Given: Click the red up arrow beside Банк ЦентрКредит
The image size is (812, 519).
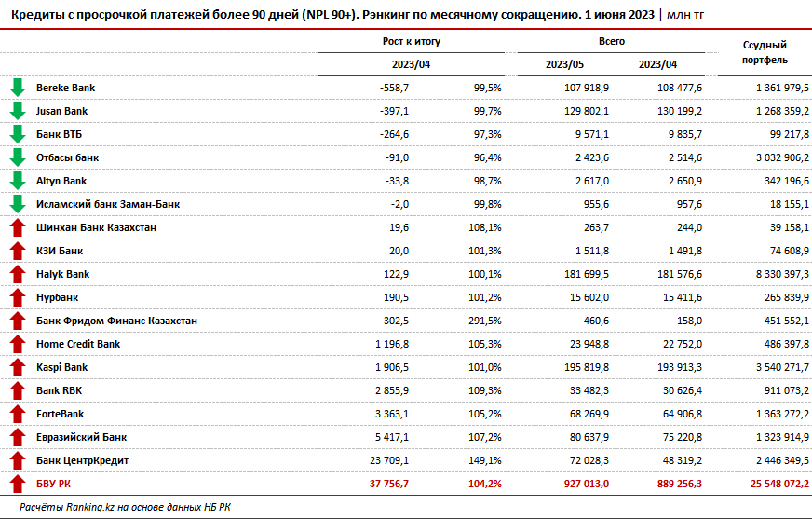Looking at the screenshot, I should pos(18,460).
